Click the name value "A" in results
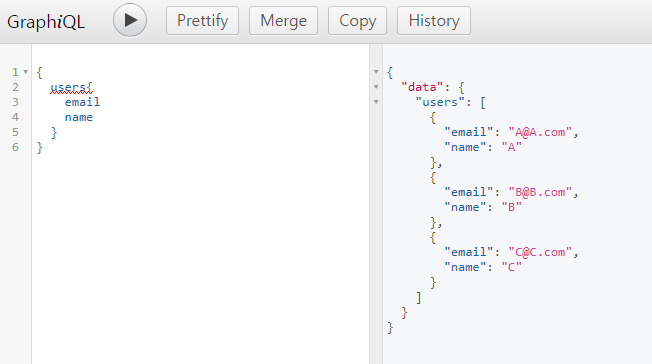This screenshot has width=652, height=364. 511,147
